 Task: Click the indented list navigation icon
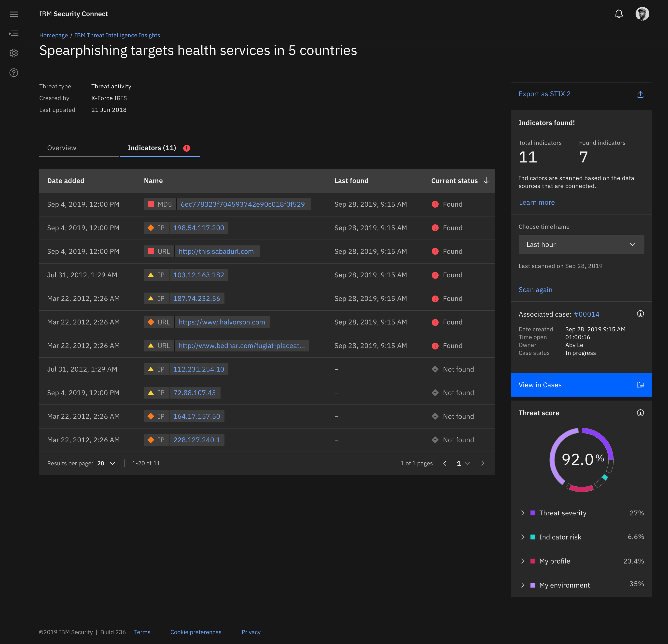point(14,33)
